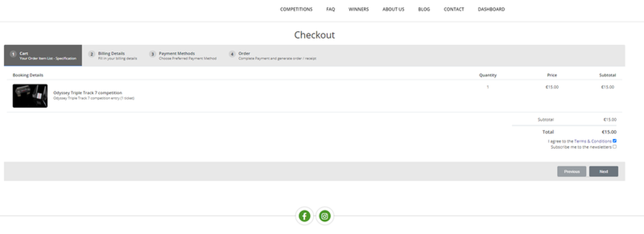
Task: Click the step 3 number circle
Action: [x=152, y=54]
